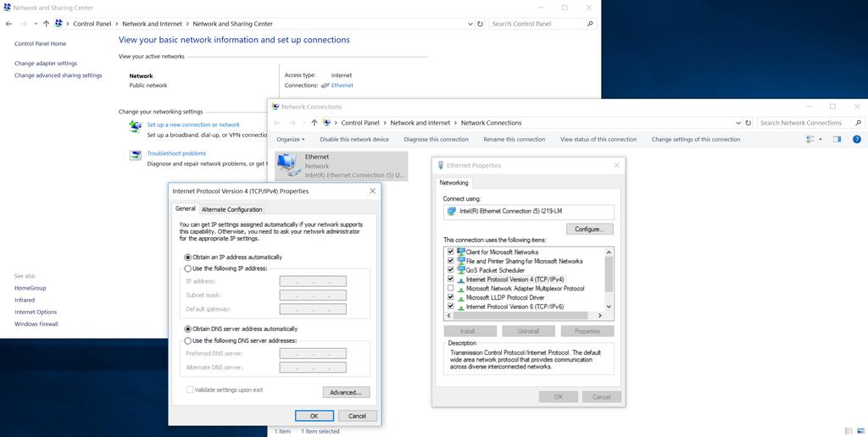Click Change settings of this connection

(696, 140)
